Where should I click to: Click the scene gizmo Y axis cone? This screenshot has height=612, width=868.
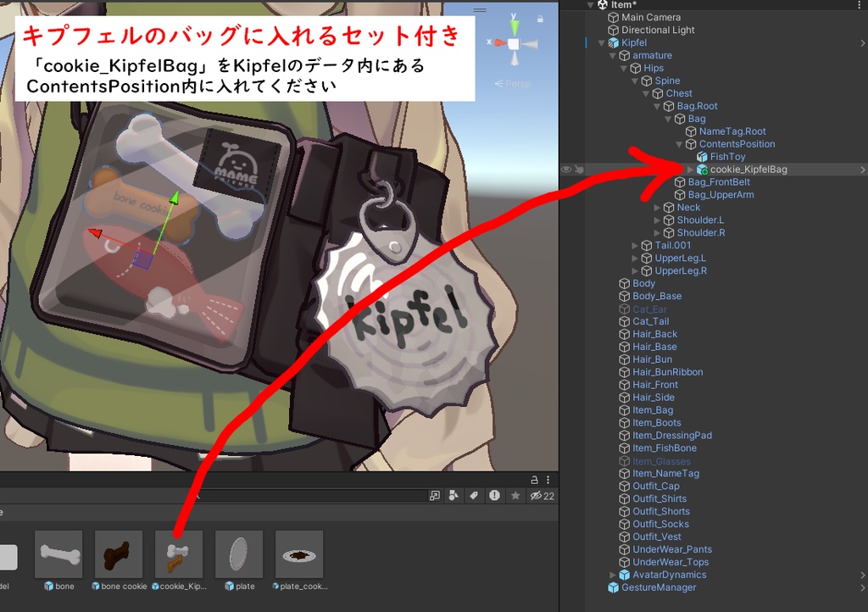[x=515, y=26]
